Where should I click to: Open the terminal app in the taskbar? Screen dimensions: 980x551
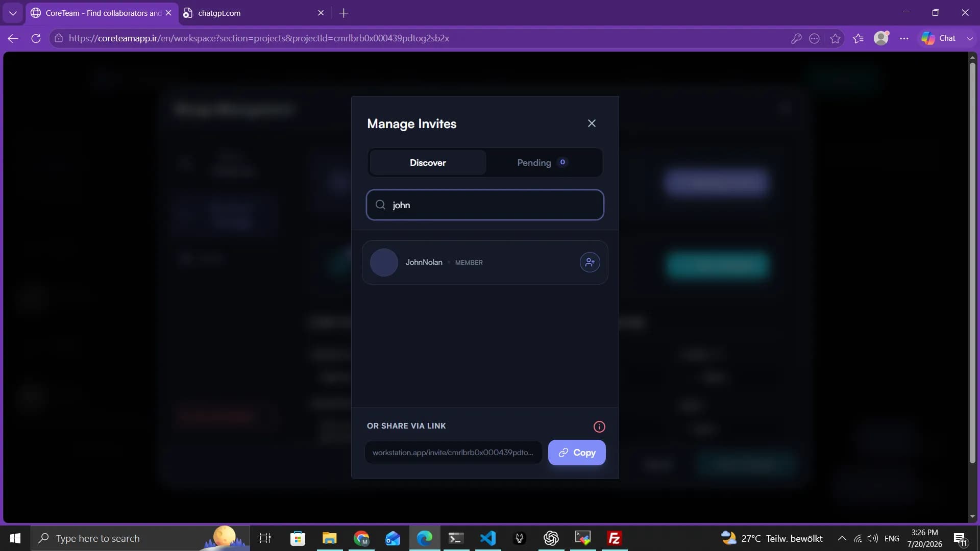point(456,538)
